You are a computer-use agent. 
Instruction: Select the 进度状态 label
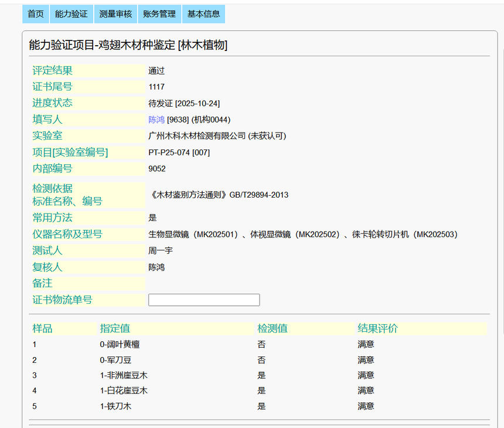tap(52, 103)
